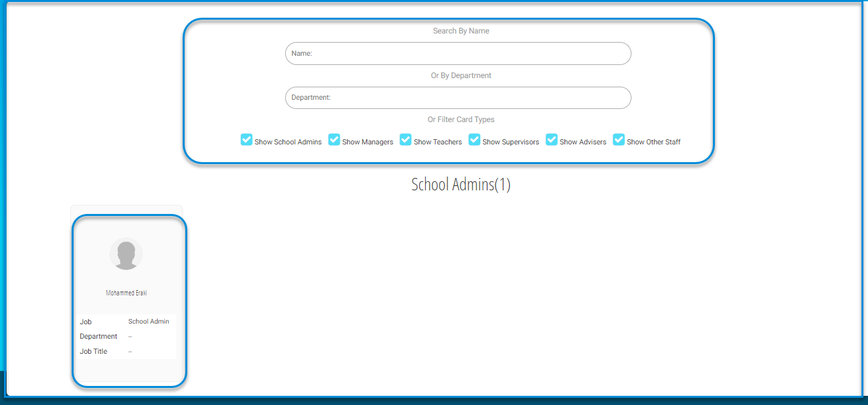Toggle the Show Other Staff checkbox
868x405 pixels.
(619, 140)
